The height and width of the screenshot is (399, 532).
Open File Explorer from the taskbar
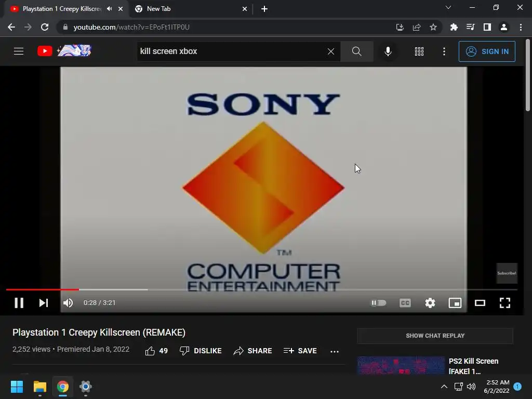pos(39,387)
